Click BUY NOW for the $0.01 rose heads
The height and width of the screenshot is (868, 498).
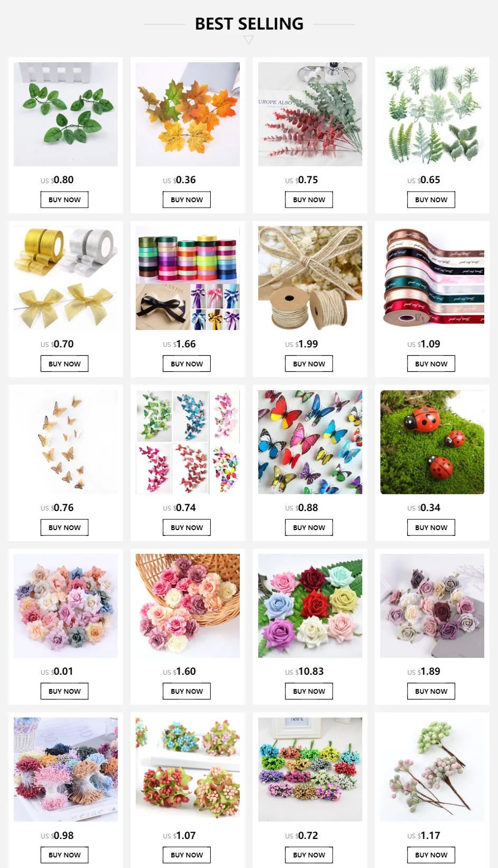[x=64, y=691]
